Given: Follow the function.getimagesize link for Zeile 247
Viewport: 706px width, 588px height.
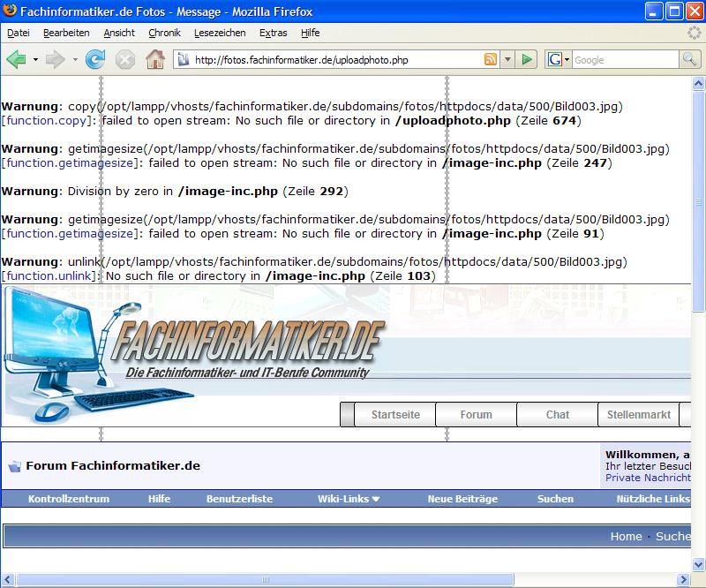Looking at the screenshot, I should tap(70, 163).
